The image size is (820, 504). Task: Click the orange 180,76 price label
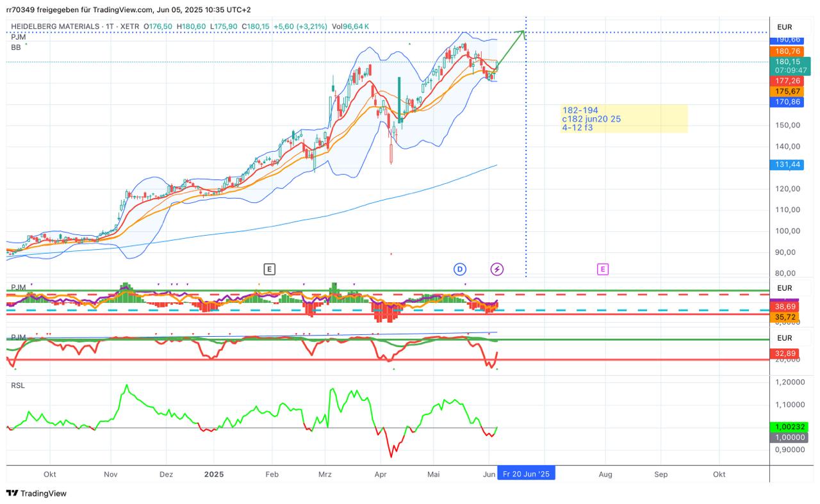click(x=787, y=51)
